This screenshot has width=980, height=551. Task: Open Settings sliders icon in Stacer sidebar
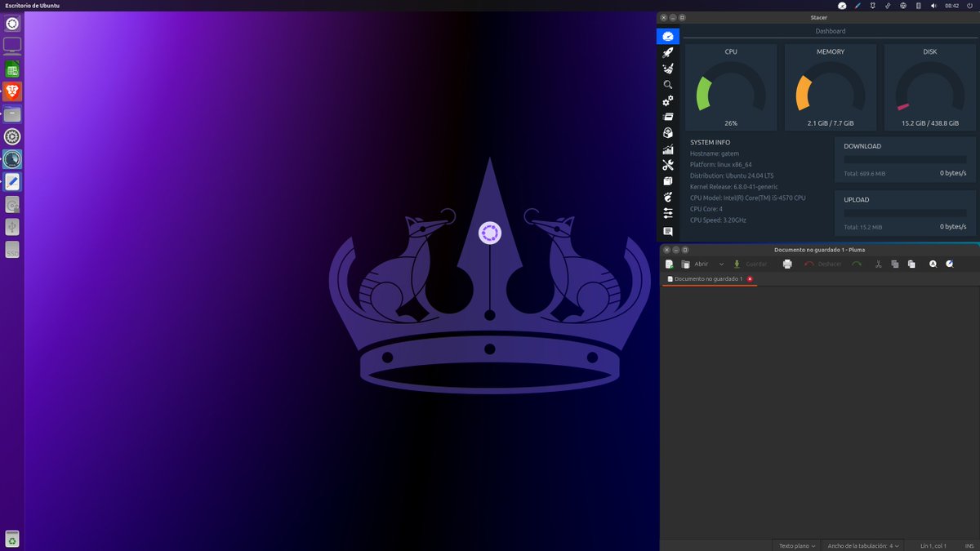(668, 213)
